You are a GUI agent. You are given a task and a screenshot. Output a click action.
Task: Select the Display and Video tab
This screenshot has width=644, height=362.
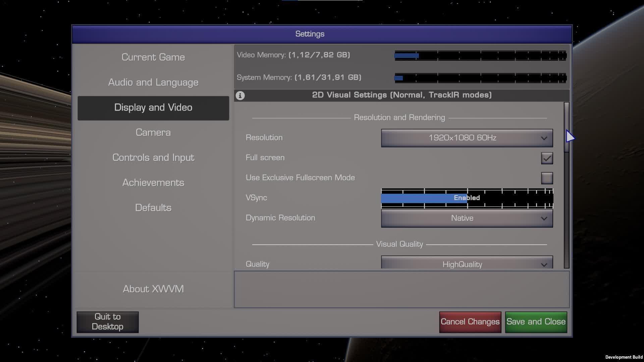click(153, 108)
